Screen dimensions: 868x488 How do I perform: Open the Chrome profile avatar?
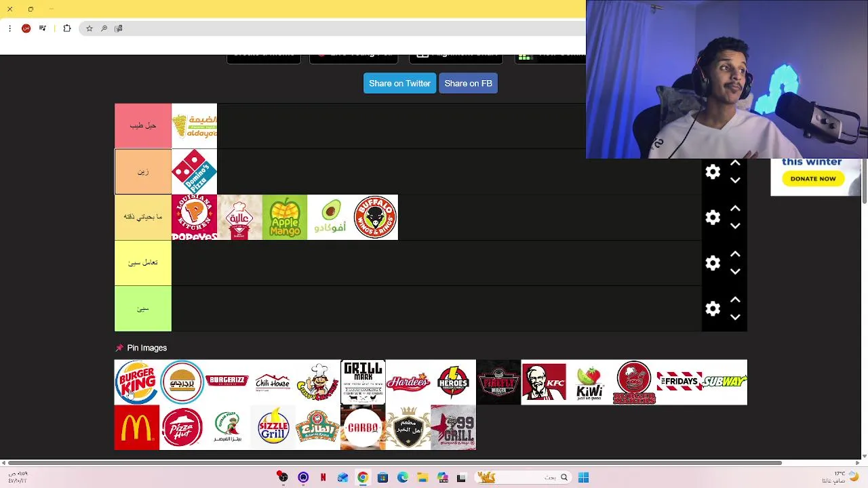[x=26, y=28]
